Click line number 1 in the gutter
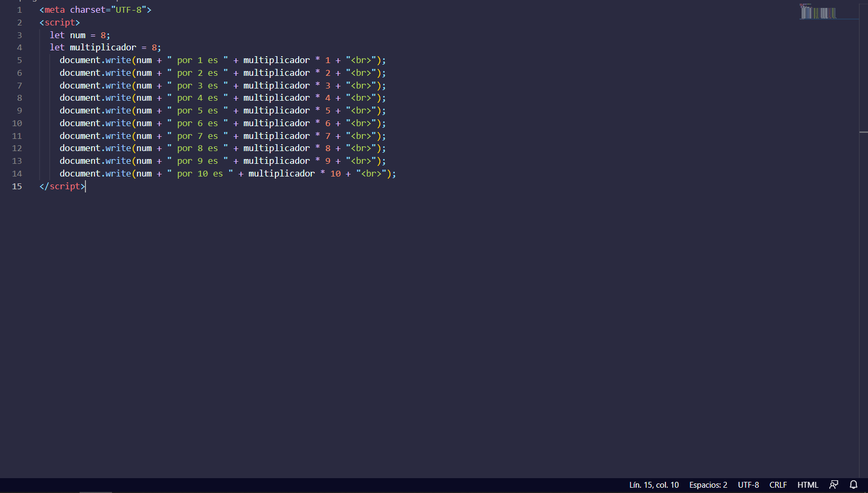Viewport: 868px width, 493px height. pos(20,10)
